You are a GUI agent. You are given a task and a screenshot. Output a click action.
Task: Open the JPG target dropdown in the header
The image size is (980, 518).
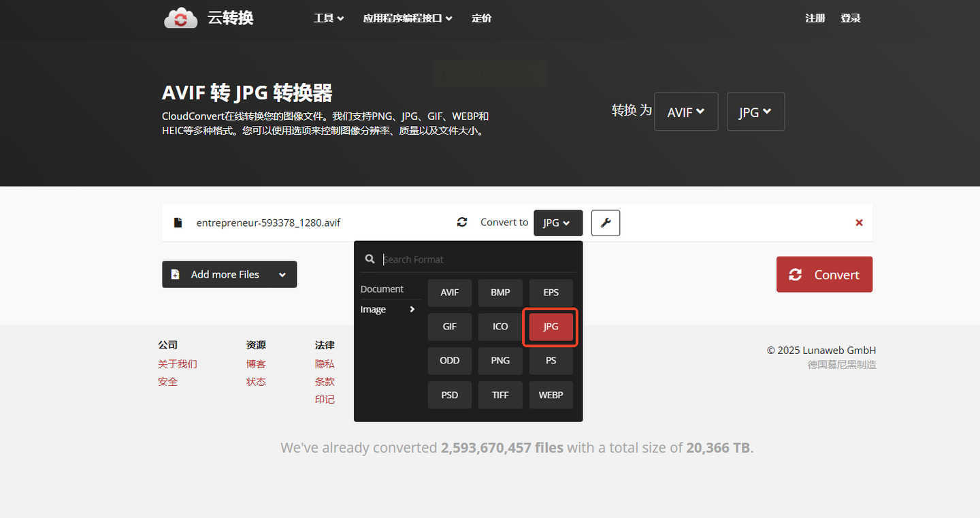coord(756,112)
